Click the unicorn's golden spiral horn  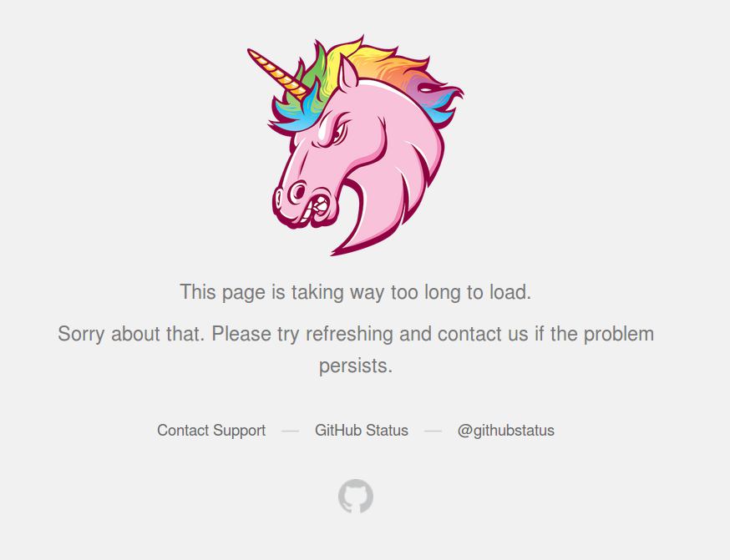click(277, 73)
